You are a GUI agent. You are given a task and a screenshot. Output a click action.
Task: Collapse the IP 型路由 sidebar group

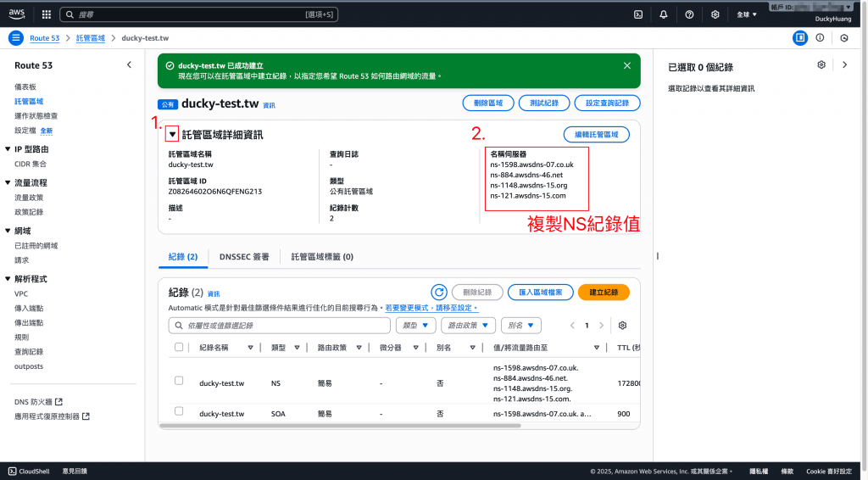8,149
